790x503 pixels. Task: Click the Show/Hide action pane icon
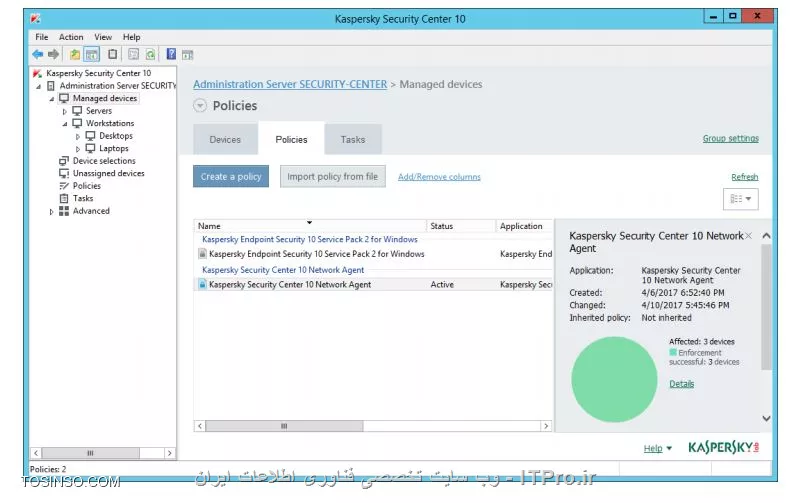click(187, 55)
